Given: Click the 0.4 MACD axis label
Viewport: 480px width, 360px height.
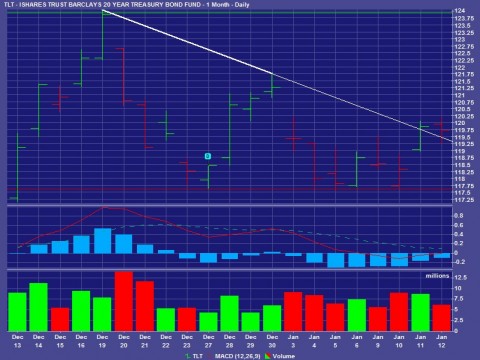Looking at the screenshot, I should click(x=459, y=234).
